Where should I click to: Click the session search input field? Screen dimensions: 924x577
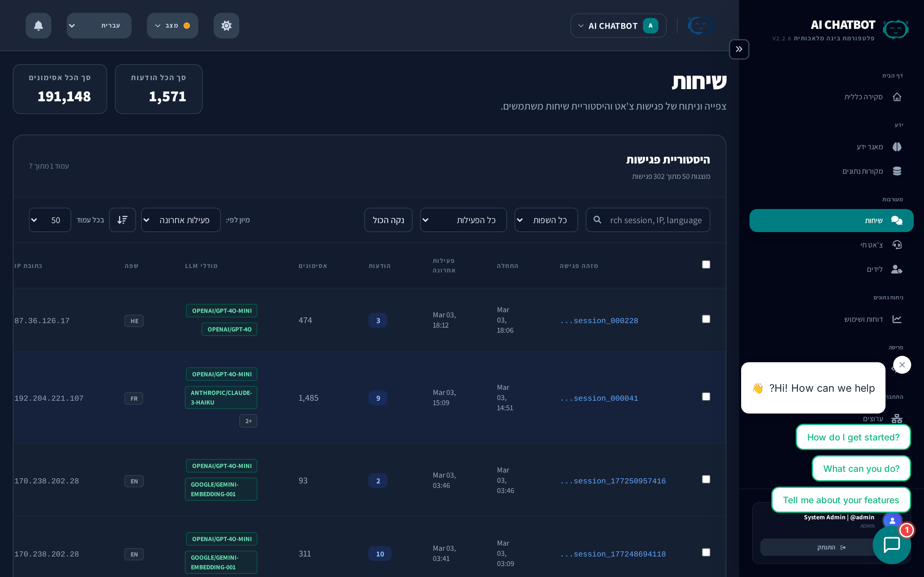[655, 220]
